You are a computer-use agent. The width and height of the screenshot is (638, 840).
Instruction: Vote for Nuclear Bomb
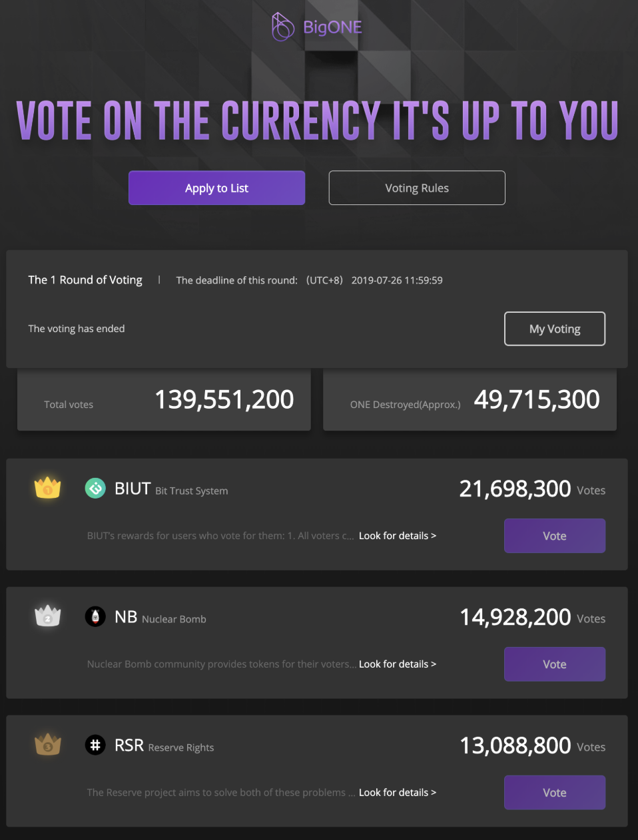click(555, 664)
